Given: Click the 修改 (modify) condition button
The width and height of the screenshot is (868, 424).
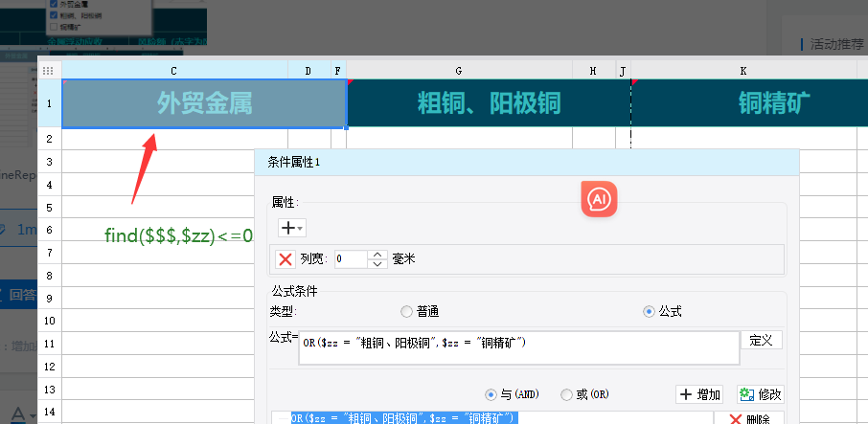Looking at the screenshot, I should 761,394.
